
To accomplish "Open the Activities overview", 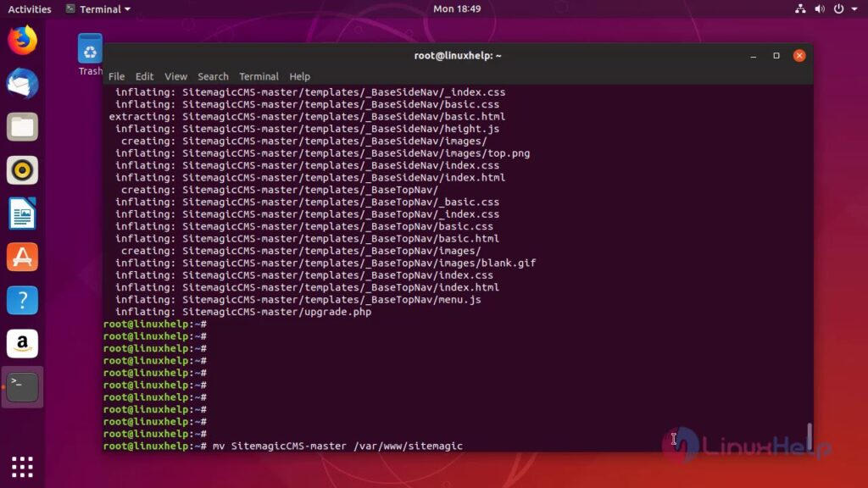I will [x=30, y=8].
